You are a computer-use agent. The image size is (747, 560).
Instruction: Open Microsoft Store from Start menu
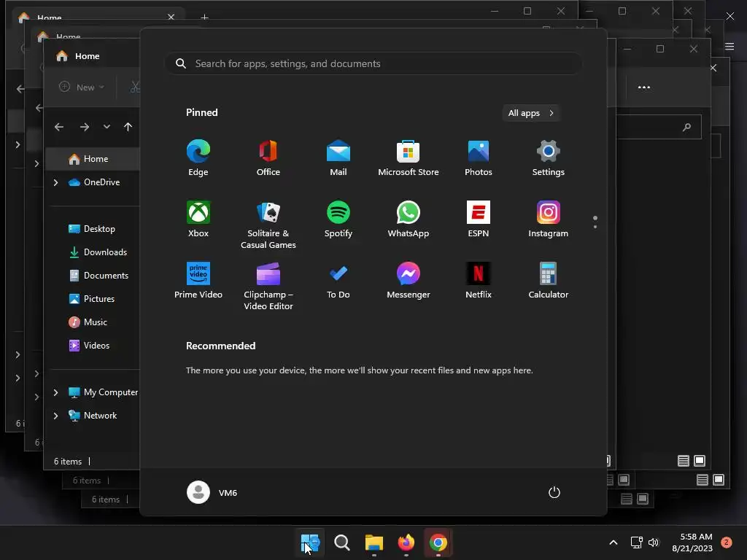pos(409,158)
